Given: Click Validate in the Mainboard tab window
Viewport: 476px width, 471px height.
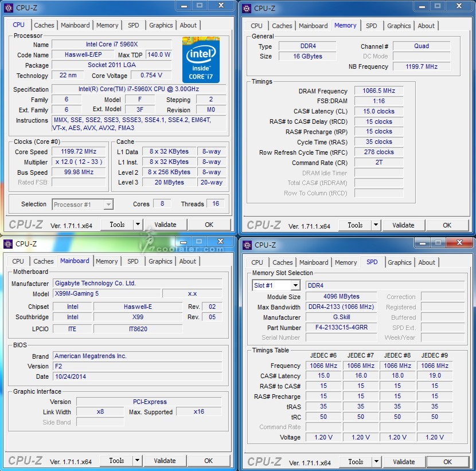Looking at the screenshot, I should [x=165, y=460].
